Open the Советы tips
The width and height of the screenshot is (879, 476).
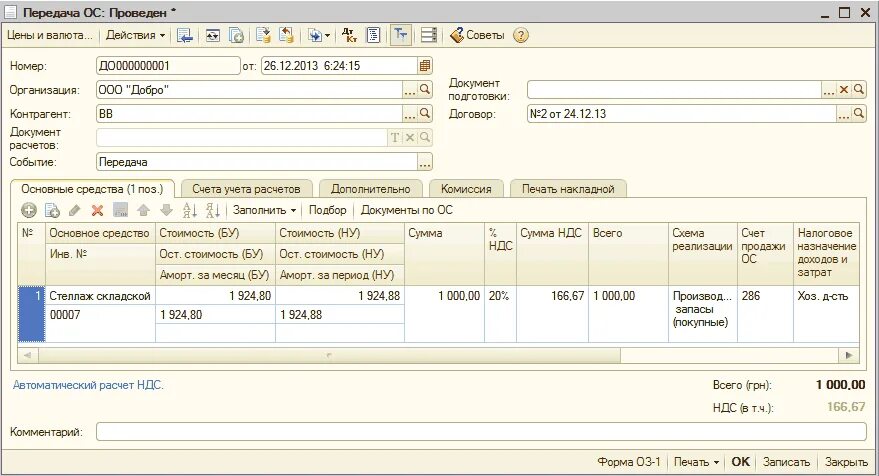tap(478, 35)
